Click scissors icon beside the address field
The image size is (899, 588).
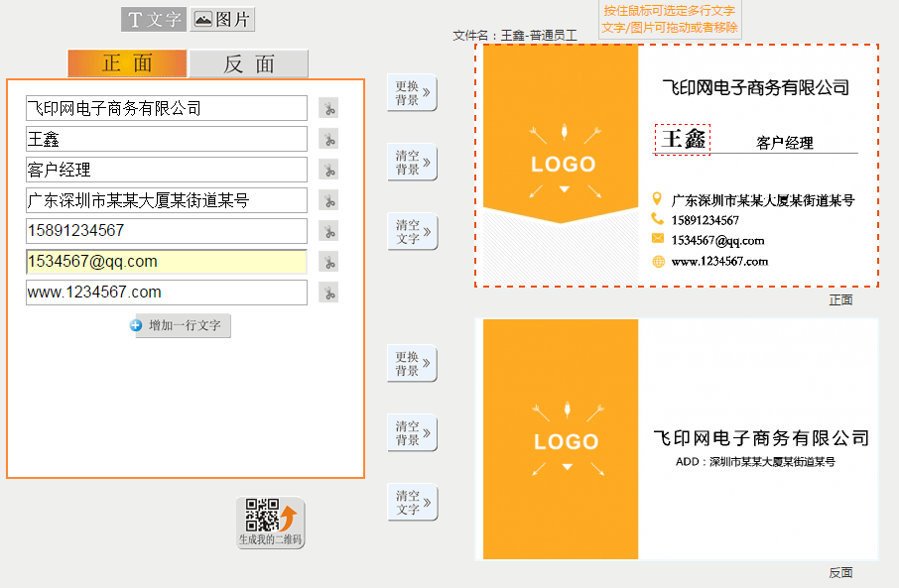328,200
